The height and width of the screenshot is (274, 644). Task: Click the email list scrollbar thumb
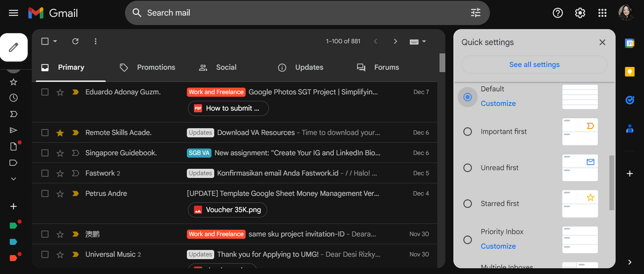tap(442, 63)
